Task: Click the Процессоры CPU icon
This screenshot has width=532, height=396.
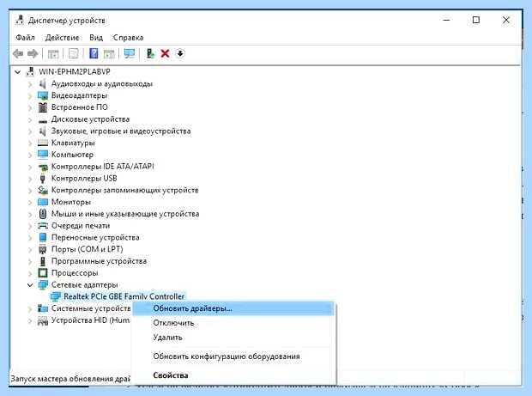Action: tap(43, 272)
